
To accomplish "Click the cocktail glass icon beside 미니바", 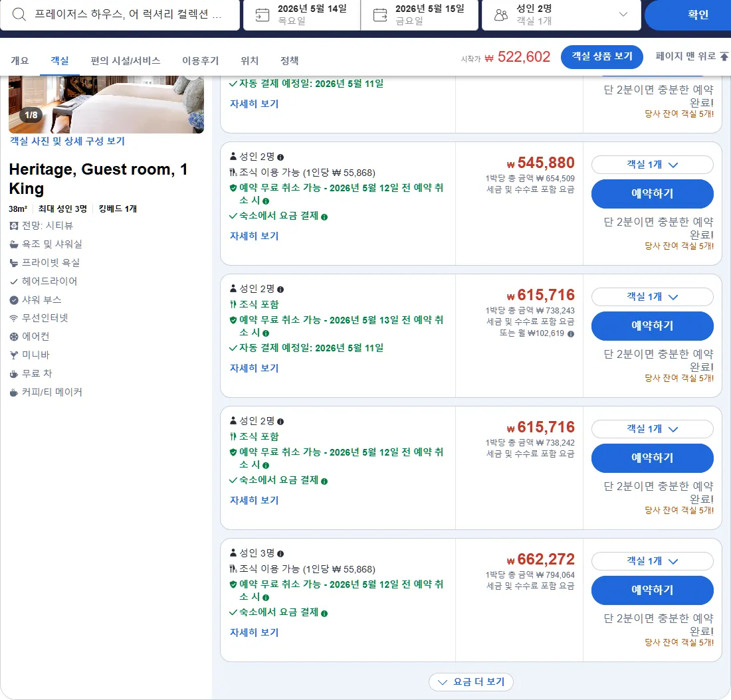I will coord(14,355).
